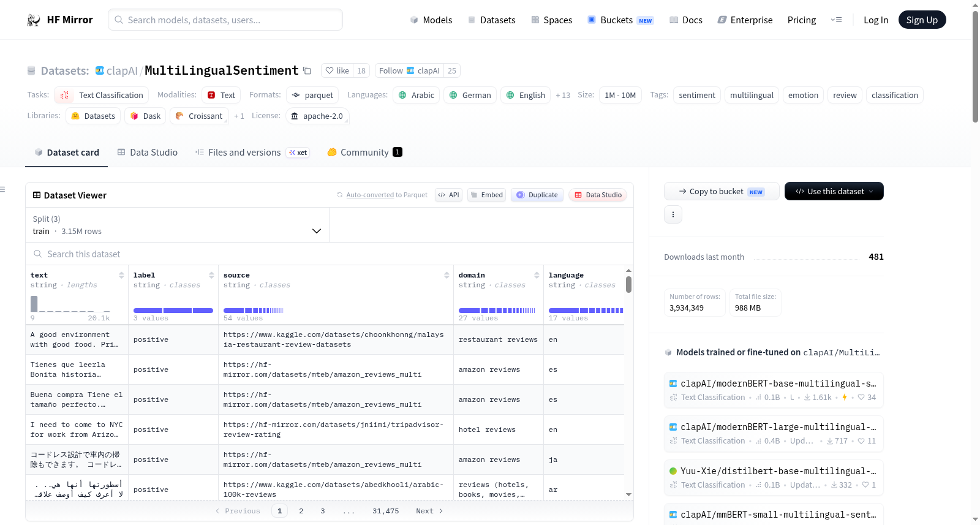The height and width of the screenshot is (525, 980).
Task: Click the Duplicate button
Action: [537, 195]
